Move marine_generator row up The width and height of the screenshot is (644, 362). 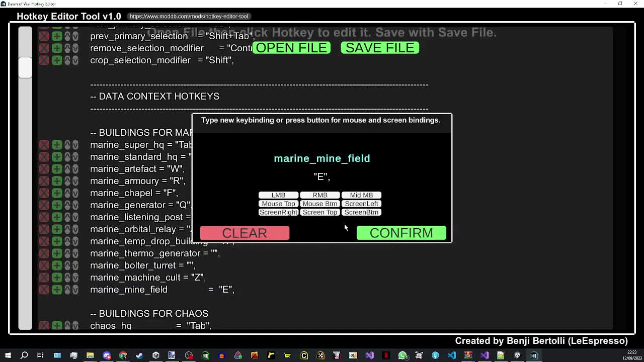[x=67, y=205]
